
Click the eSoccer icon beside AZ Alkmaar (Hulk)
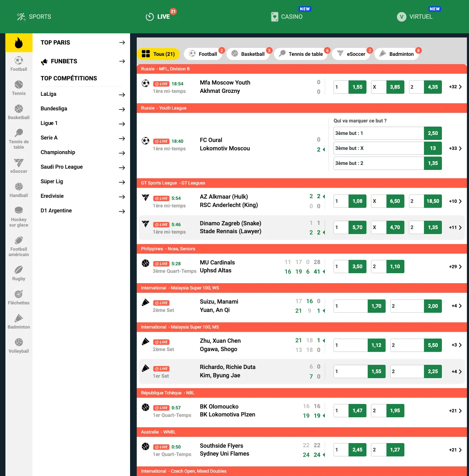145,198
